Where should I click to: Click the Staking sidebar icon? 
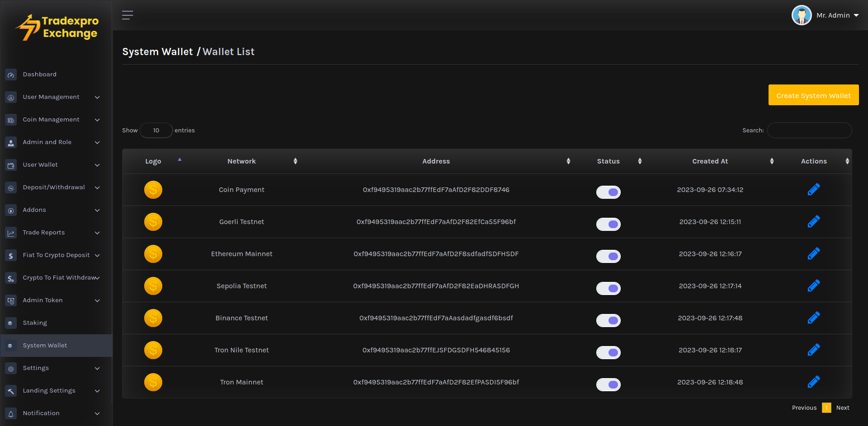(11, 323)
